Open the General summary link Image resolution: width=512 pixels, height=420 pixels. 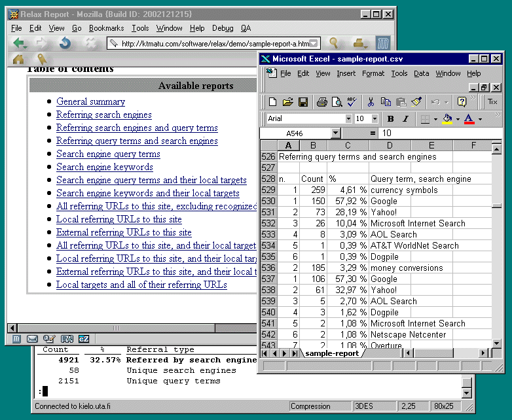pos(90,101)
